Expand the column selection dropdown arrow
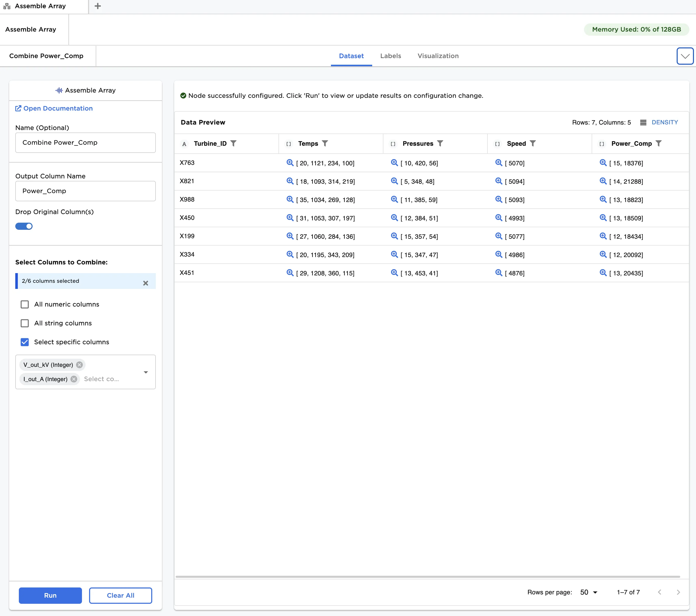 [146, 372]
